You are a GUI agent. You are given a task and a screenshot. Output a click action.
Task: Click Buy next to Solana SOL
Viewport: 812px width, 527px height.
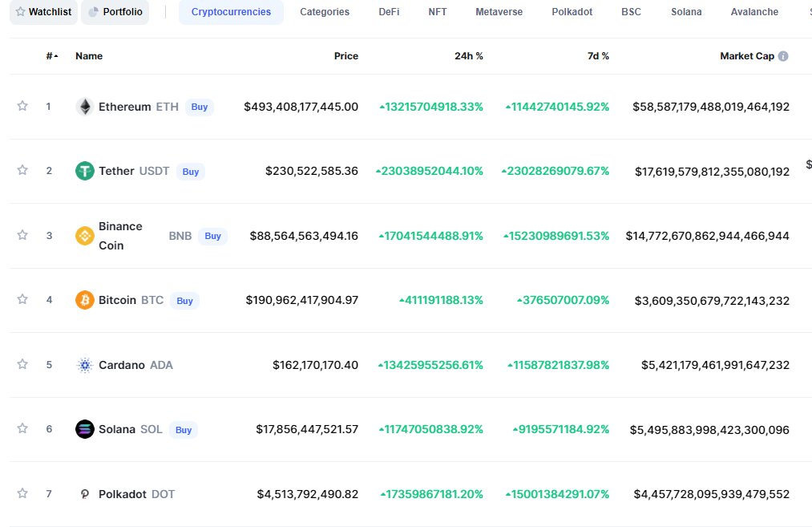[x=184, y=430]
